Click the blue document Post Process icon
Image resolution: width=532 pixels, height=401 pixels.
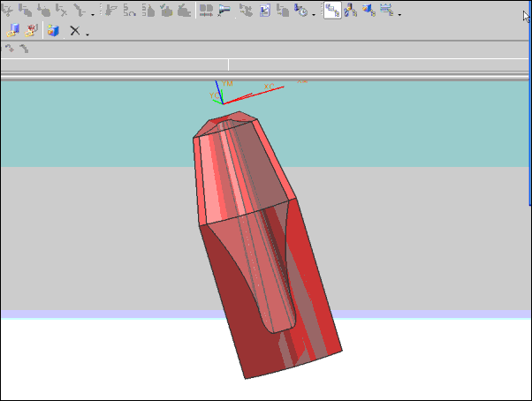264,11
